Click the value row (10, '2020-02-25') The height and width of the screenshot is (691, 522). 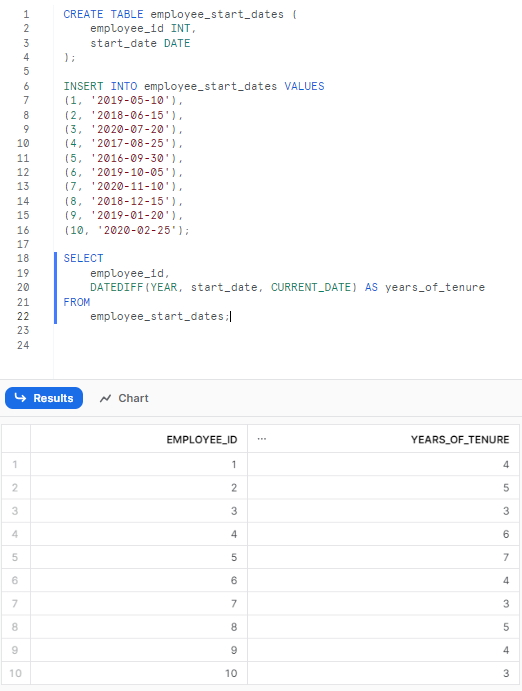127,230
